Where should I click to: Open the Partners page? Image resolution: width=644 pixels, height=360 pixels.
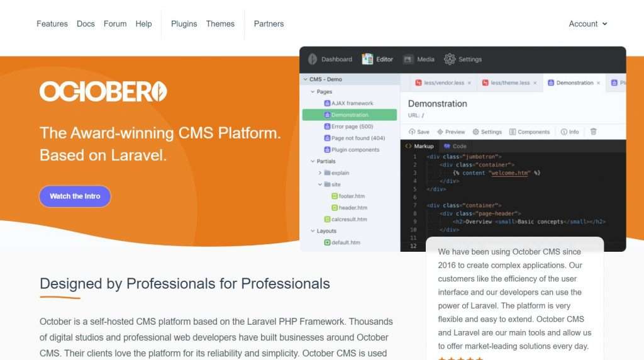click(269, 24)
